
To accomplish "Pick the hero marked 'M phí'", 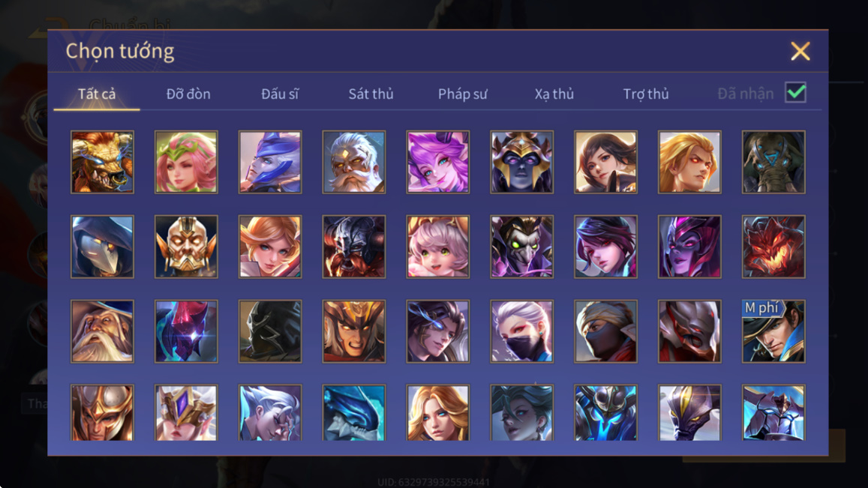I will click(773, 331).
